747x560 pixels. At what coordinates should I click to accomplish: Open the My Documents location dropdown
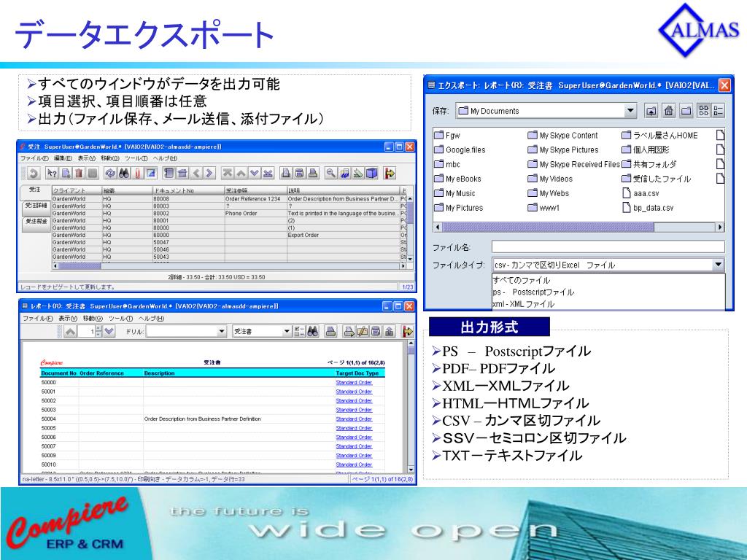pyautogui.click(x=630, y=111)
